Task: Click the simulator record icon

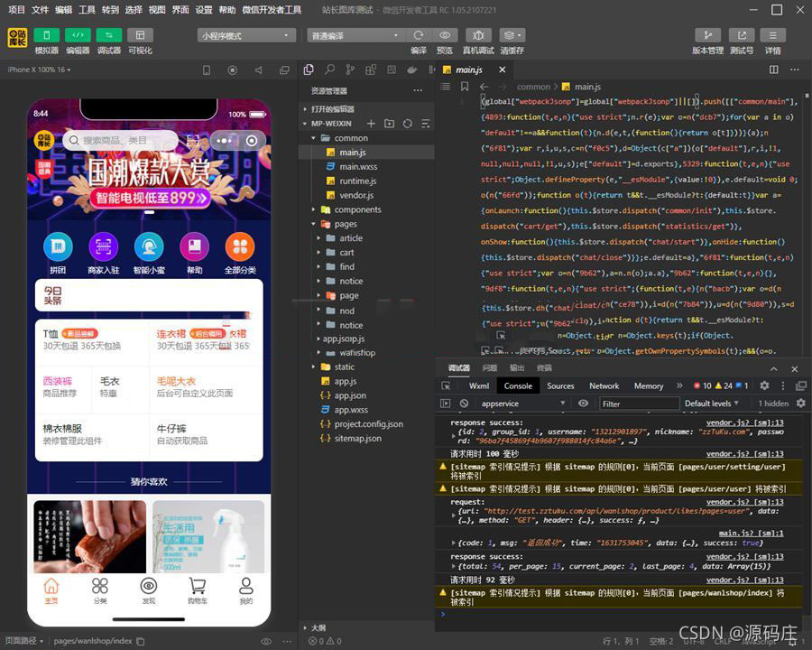Action: pyautogui.click(x=233, y=70)
